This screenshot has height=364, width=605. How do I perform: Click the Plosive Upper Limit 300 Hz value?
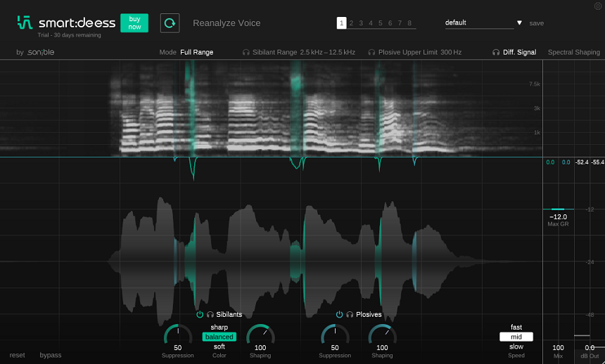click(451, 52)
